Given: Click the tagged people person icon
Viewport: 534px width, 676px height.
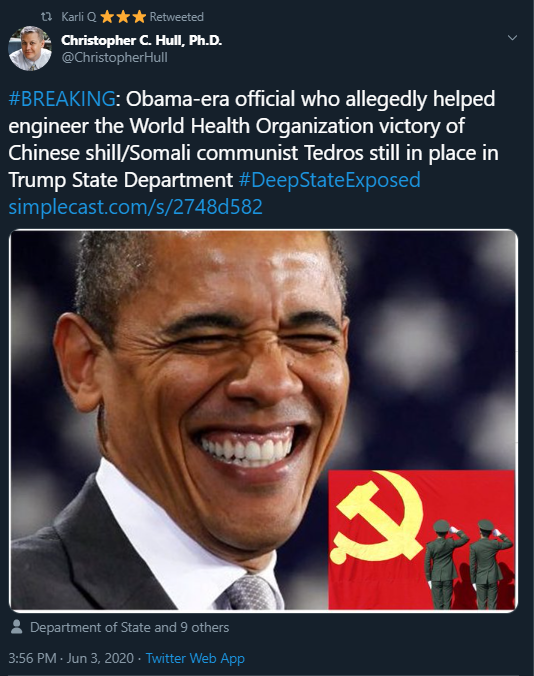Looking at the screenshot, I should click(17, 627).
